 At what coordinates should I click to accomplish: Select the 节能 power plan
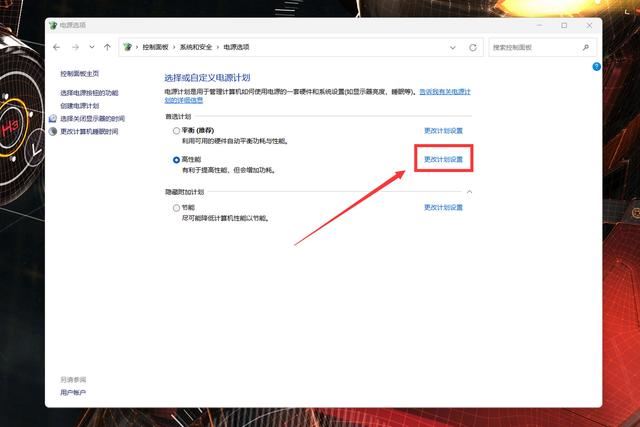(x=176, y=208)
